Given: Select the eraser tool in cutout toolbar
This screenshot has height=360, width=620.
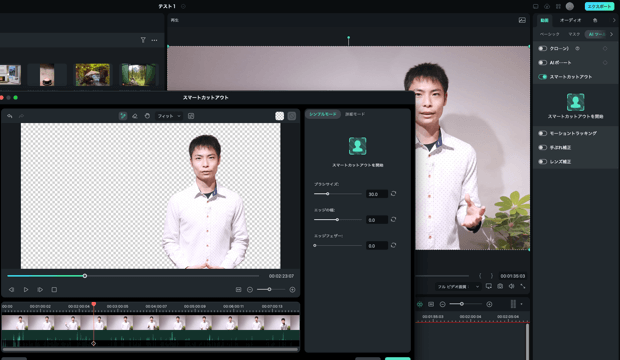Looking at the screenshot, I should 135,116.
